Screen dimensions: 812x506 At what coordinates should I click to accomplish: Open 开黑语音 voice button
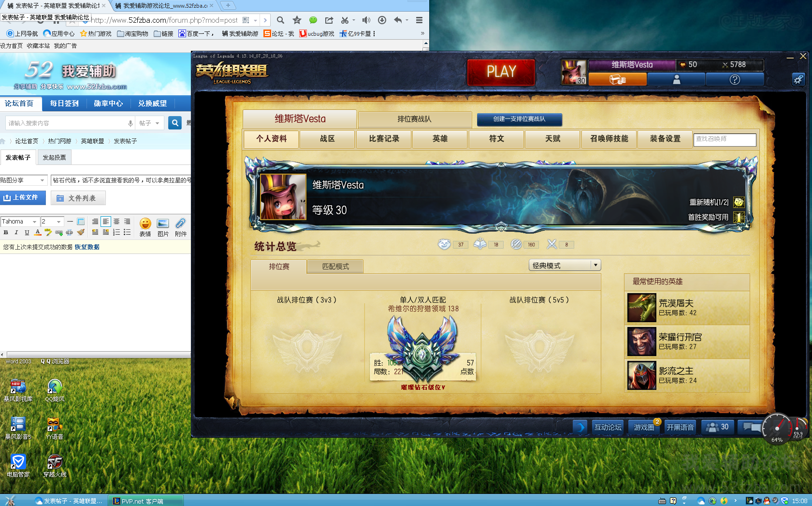click(x=680, y=427)
